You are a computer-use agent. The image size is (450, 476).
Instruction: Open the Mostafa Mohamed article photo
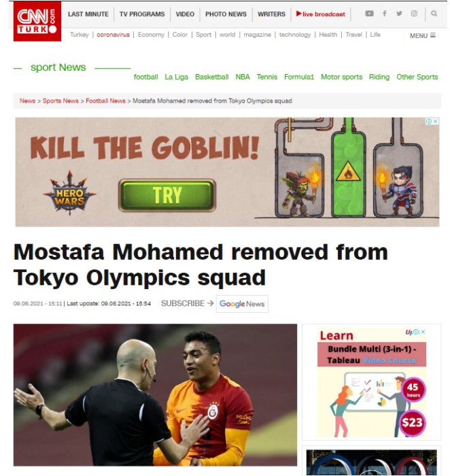[x=155, y=394]
